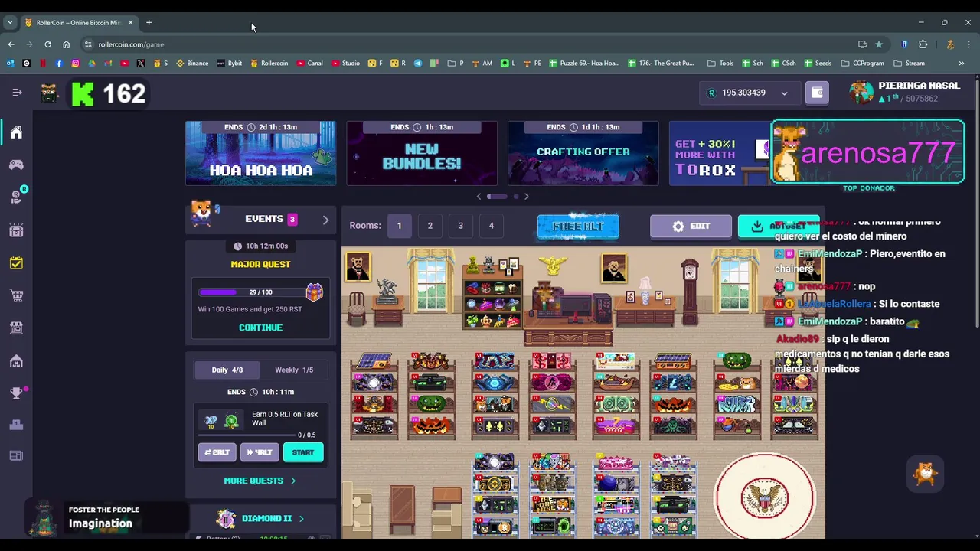The image size is (980, 551).
Task: Open the treasure chest sidebar icon
Action: click(x=16, y=230)
